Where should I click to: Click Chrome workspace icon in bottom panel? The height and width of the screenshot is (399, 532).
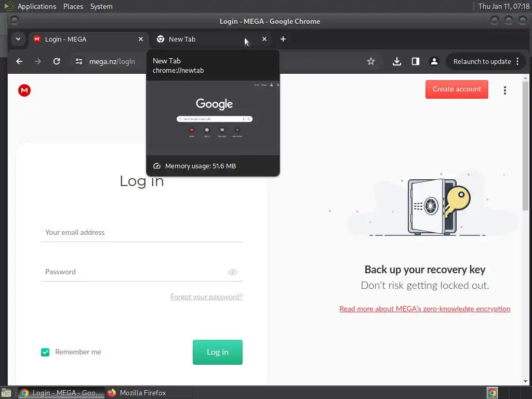[x=492, y=393]
